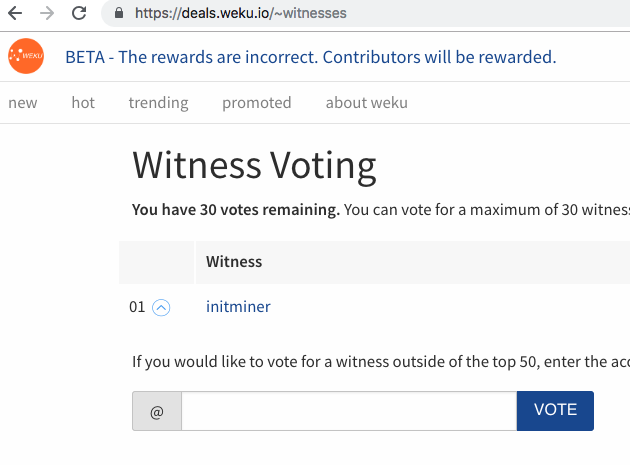Open the initminer witness profile
The height and width of the screenshot is (465, 630).
click(238, 307)
